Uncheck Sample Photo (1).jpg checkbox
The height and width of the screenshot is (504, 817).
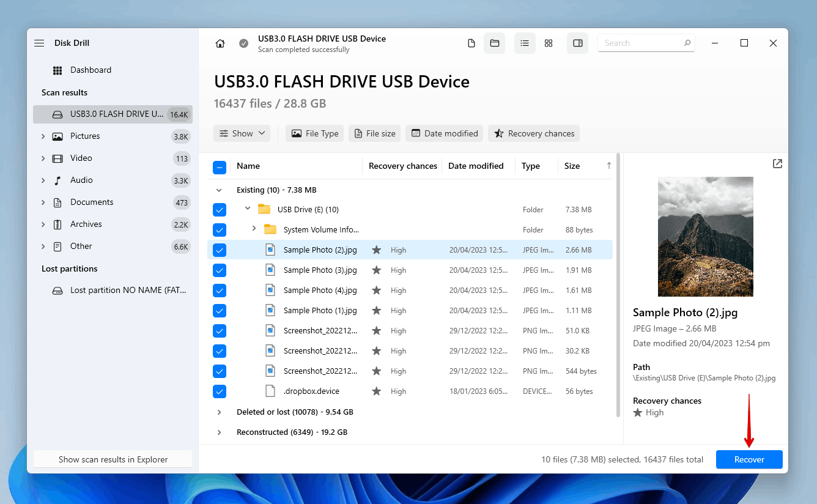point(220,311)
